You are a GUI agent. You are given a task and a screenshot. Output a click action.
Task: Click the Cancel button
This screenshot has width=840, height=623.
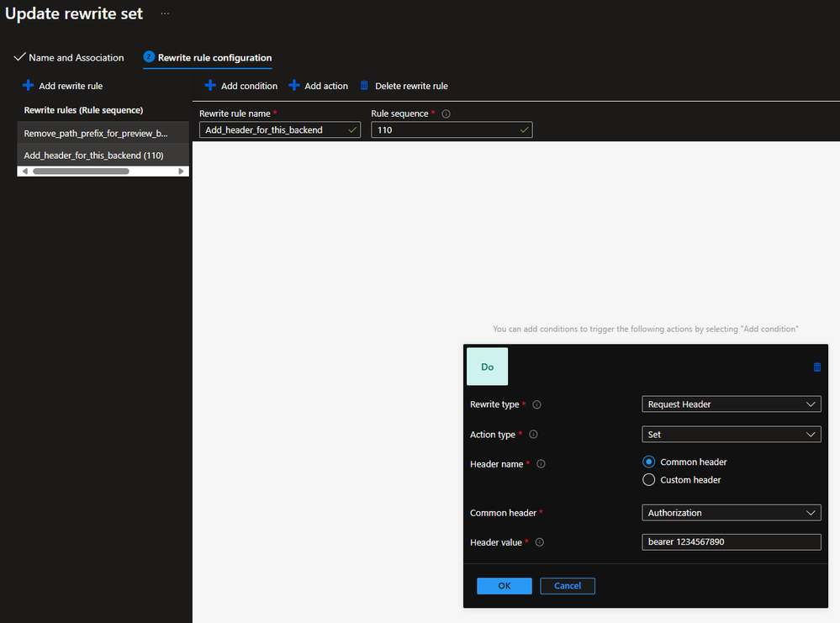pos(568,585)
